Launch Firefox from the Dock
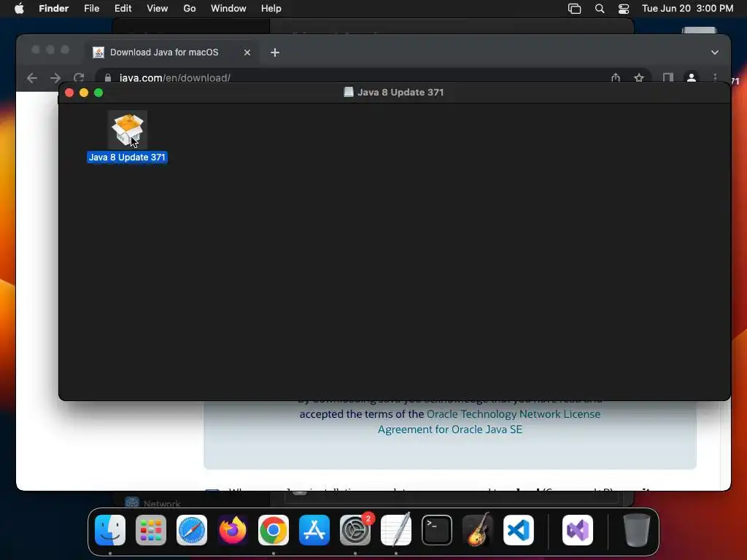The width and height of the screenshot is (747, 560). pyautogui.click(x=233, y=530)
